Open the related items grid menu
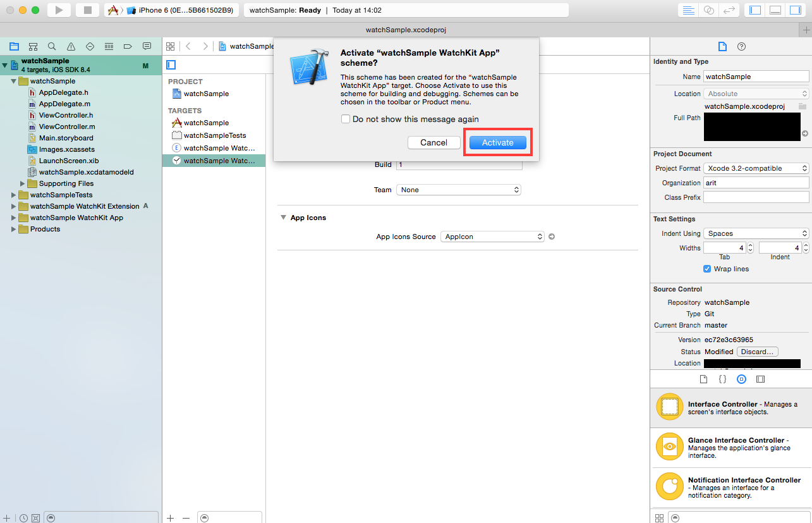The image size is (812, 523). click(x=170, y=46)
